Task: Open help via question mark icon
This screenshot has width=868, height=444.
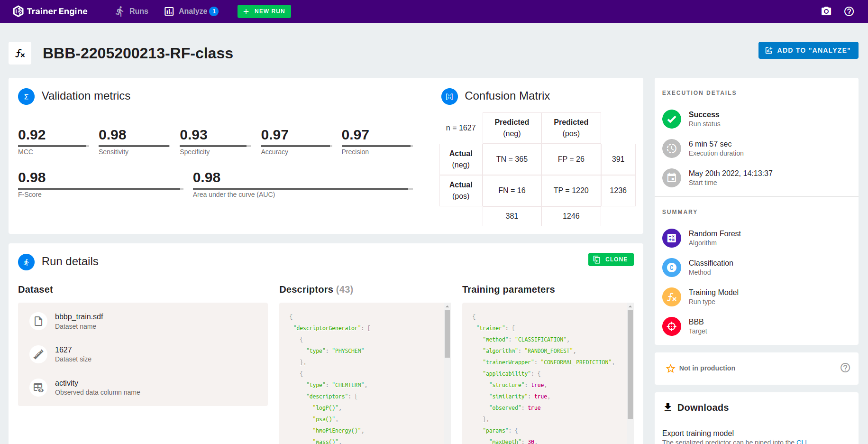Action: tap(849, 11)
